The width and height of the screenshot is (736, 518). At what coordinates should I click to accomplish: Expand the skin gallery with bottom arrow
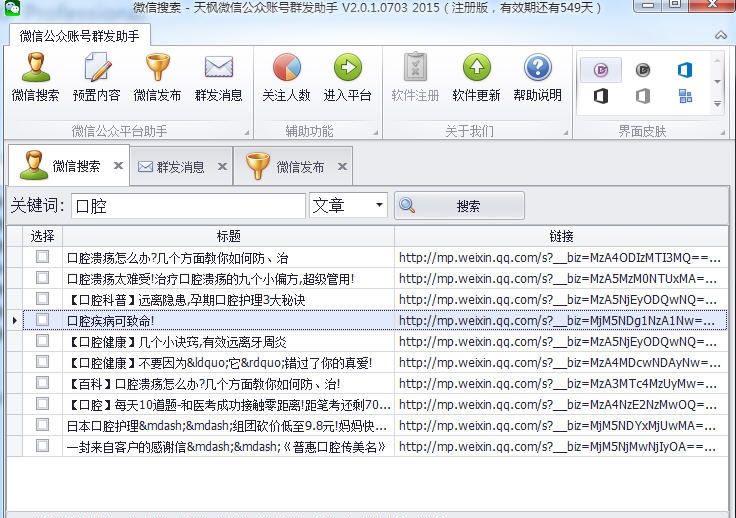pyautogui.click(x=717, y=104)
